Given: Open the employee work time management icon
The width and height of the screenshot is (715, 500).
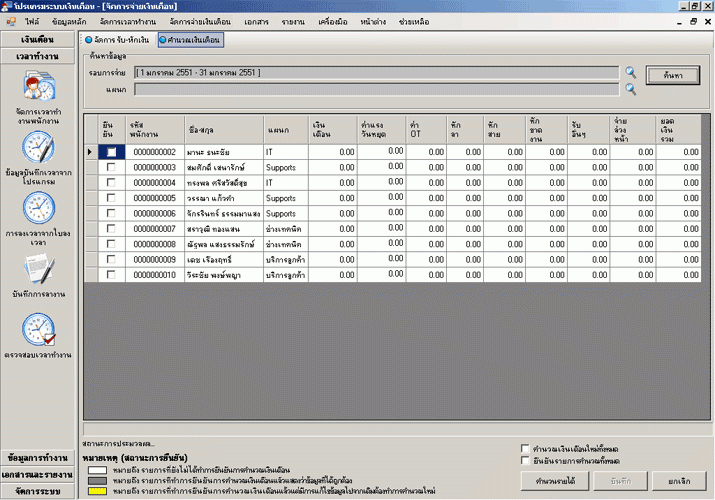Looking at the screenshot, I should 39,86.
